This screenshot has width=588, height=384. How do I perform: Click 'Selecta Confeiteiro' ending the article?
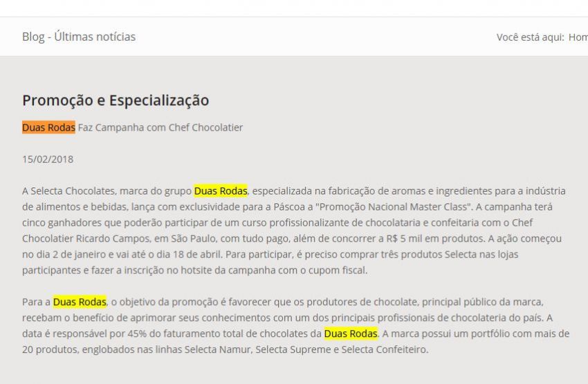point(384,349)
